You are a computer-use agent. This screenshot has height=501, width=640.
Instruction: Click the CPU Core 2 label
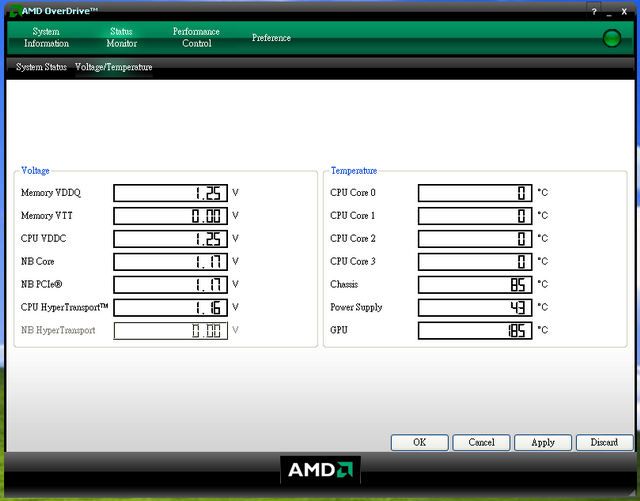tap(353, 238)
